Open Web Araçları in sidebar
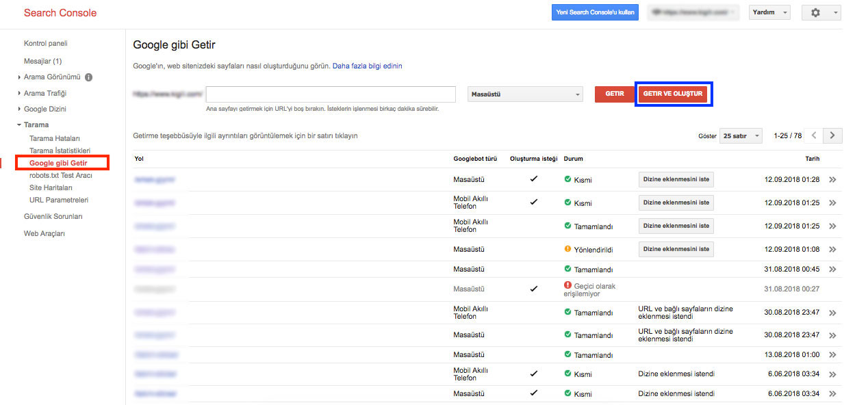 [x=44, y=233]
